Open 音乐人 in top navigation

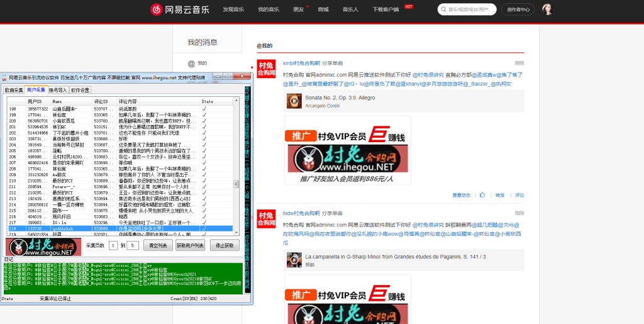[350, 9]
